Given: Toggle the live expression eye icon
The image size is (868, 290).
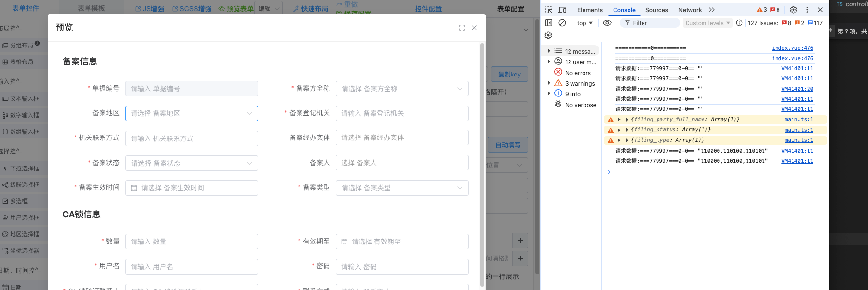Looking at the screenshot, I should tap(607, 23).
